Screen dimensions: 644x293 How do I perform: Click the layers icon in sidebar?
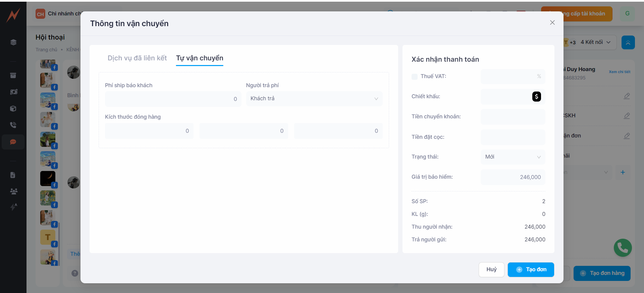[13, 42]
